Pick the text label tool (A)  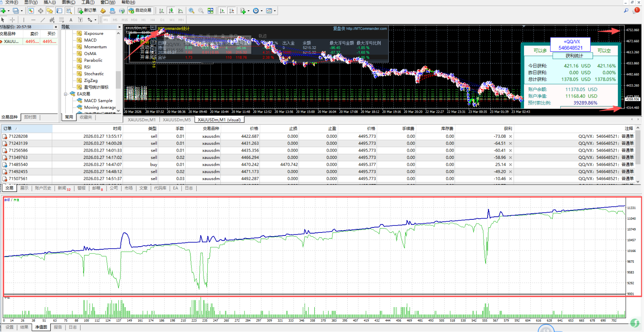(71, 20)
